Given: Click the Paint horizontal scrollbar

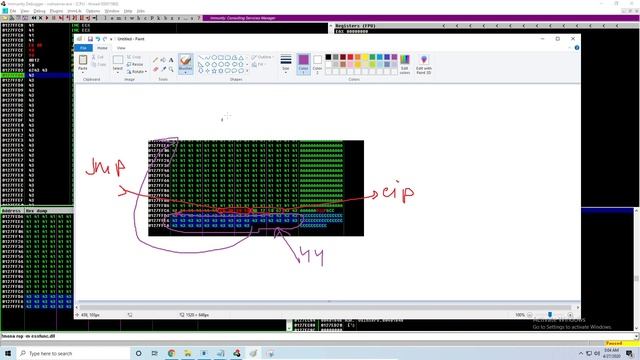Looking at the screenshot, I should pos(325,307).
